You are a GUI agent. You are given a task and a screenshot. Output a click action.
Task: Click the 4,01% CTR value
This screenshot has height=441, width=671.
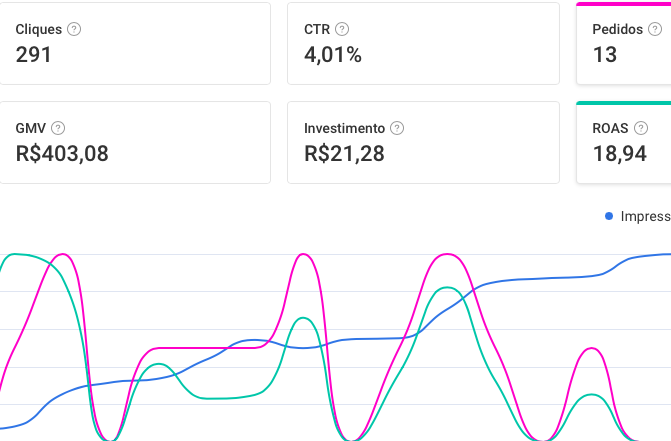tap(333, 55)
